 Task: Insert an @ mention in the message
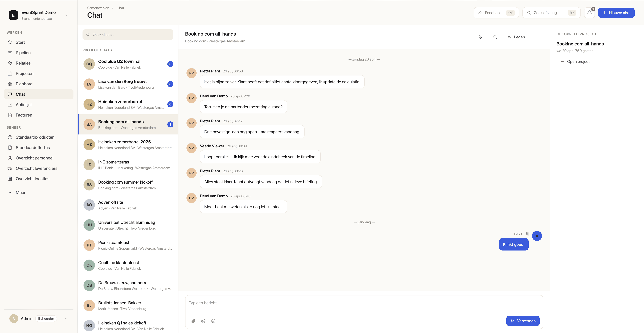(x=203, y=321)
